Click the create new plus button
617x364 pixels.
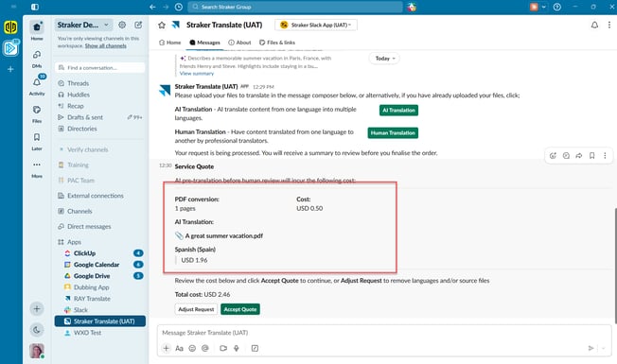37,308
